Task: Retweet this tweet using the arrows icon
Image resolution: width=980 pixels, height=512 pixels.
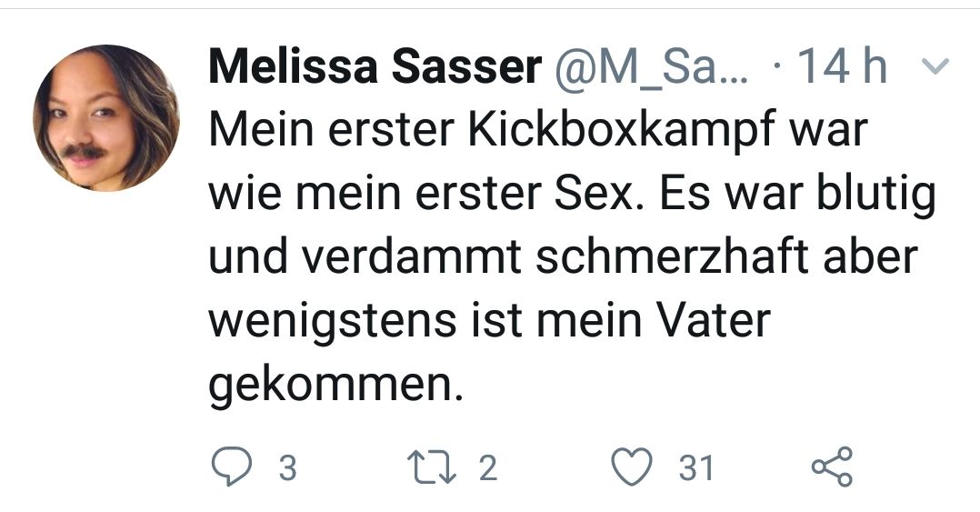Action: click(431, 467)
